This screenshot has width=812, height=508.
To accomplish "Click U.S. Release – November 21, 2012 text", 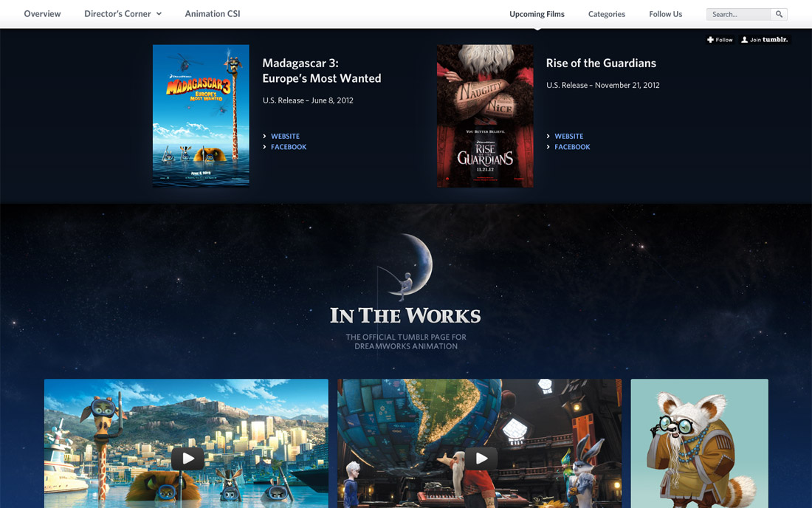I will tap(603, 85).
